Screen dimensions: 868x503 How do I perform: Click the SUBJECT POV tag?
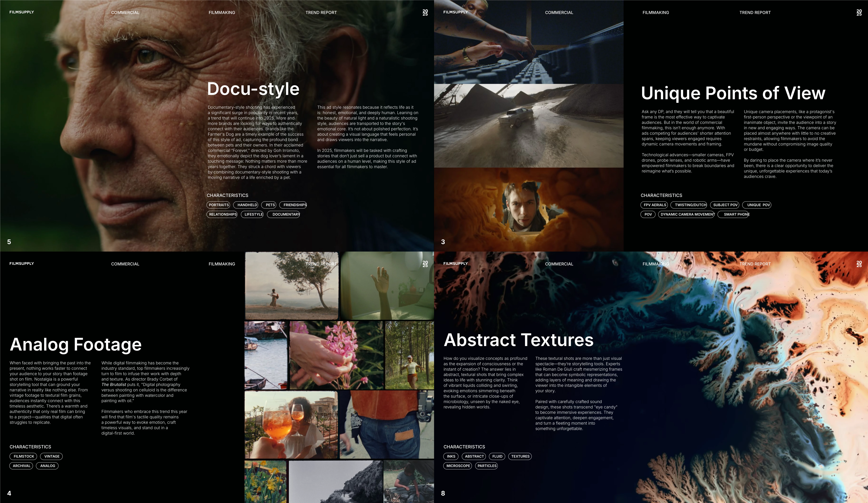725,205
